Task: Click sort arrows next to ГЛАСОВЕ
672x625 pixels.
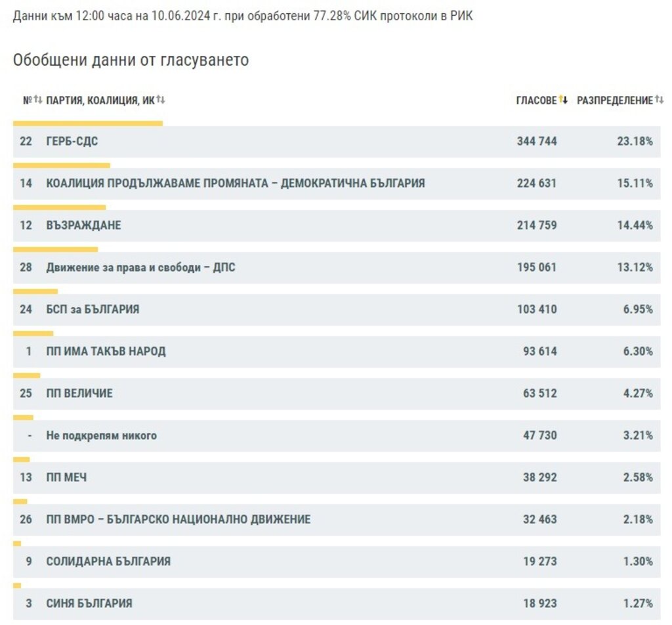Action: coord(563,100)
